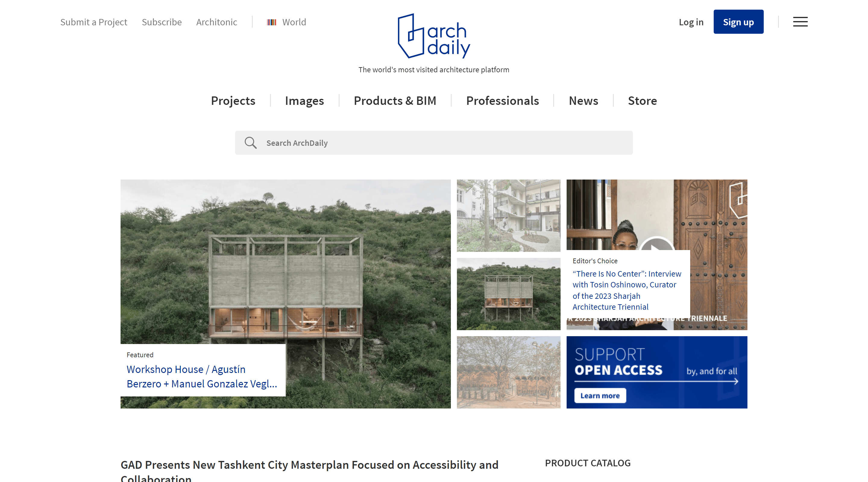Click Learn more on Support banner
The width and height of the screenshot is (868, 482).
(x=600, y=396)
